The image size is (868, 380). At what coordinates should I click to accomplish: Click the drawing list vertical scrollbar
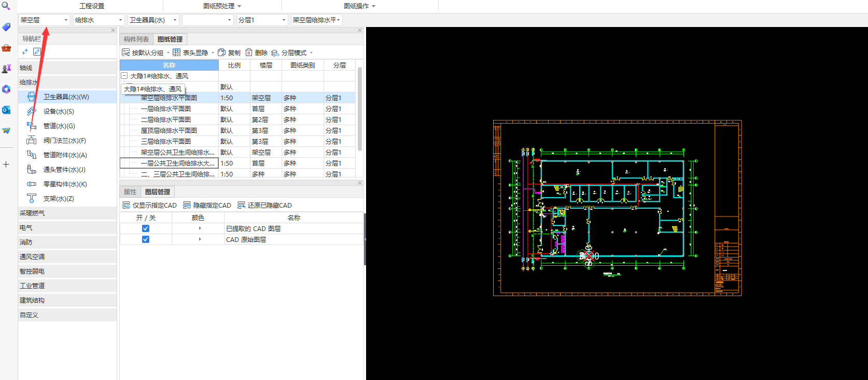tap(360, 109)
